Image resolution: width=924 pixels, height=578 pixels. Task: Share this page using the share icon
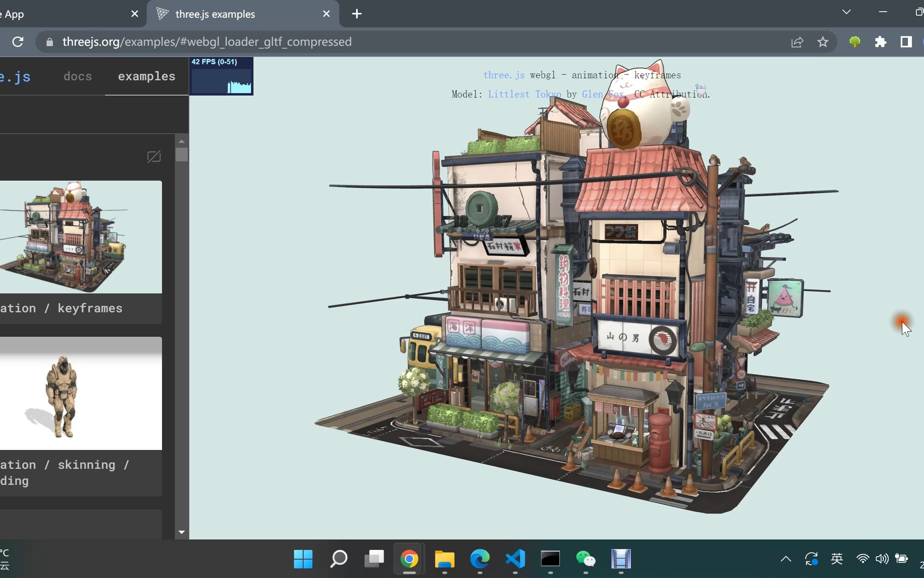(x=797, y=42)
